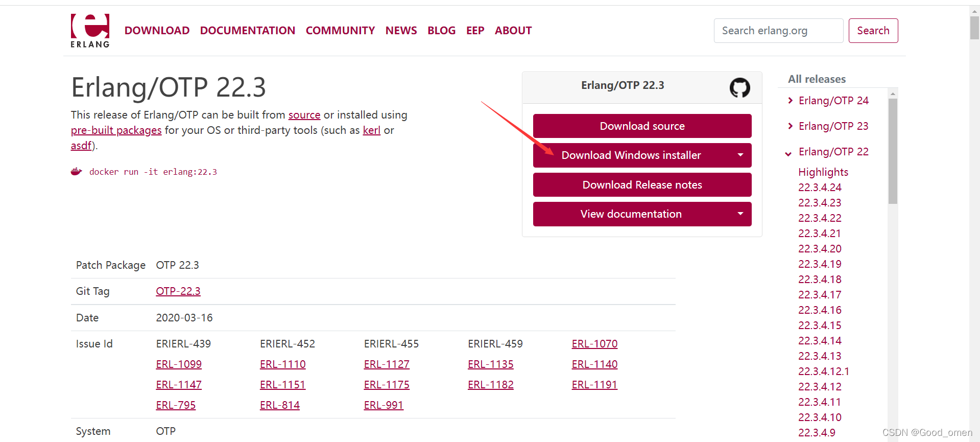Open release 22.3.4.20
Screen dimensions: 980x442
point(820,249)
